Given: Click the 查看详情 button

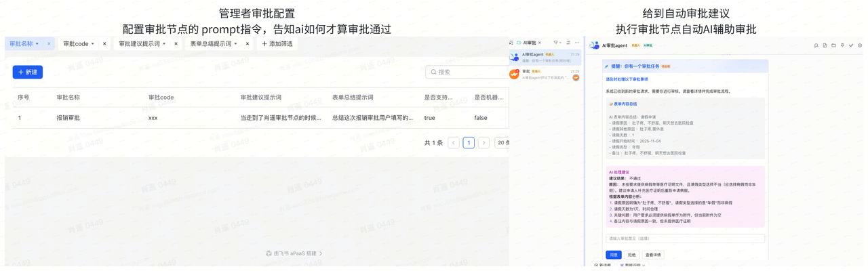Looking at the screenshot, I should click(653, 255).
